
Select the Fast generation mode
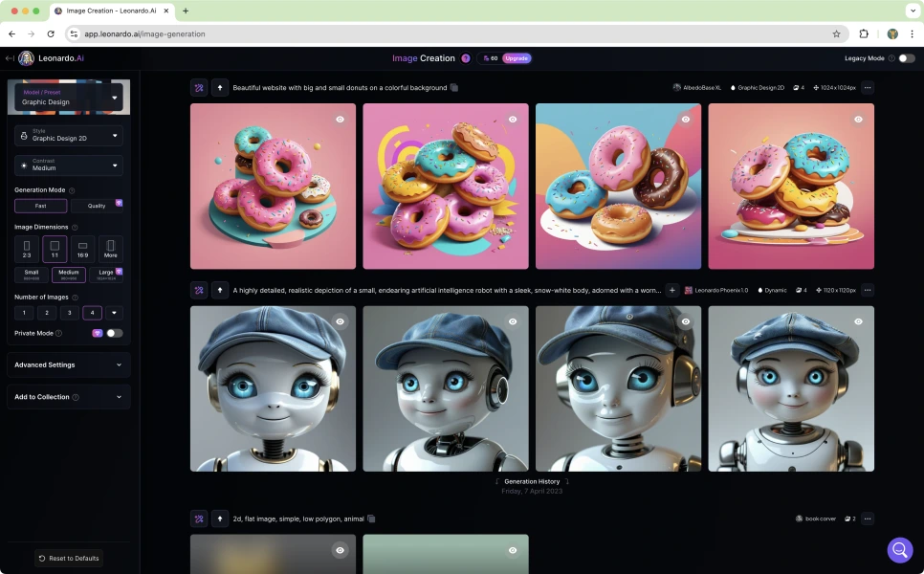41,206
